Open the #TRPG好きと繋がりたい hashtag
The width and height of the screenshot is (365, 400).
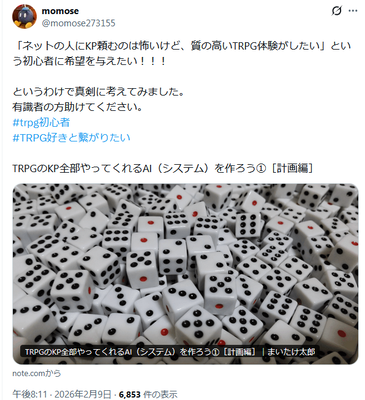[x=71, y=138]
